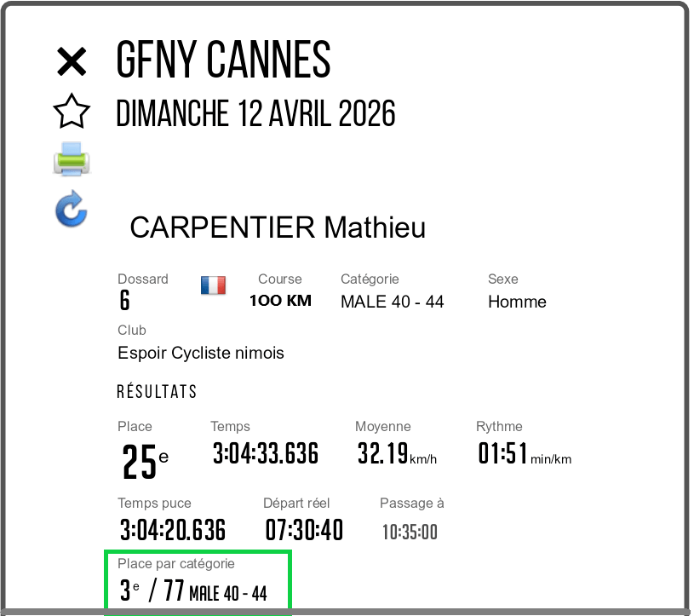Close the result details panel

[x=72, y=62]
